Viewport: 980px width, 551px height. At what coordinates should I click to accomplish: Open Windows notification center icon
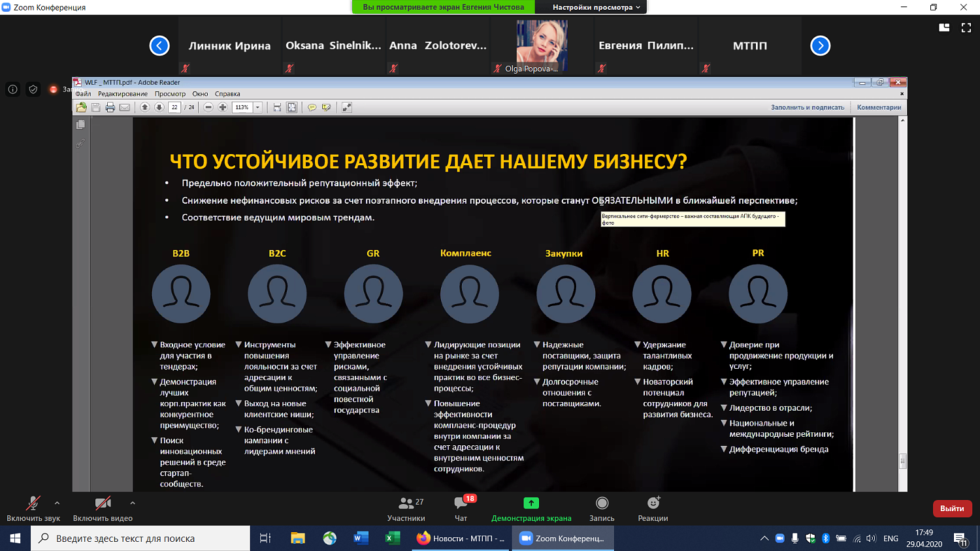click(x=960, y=539)
